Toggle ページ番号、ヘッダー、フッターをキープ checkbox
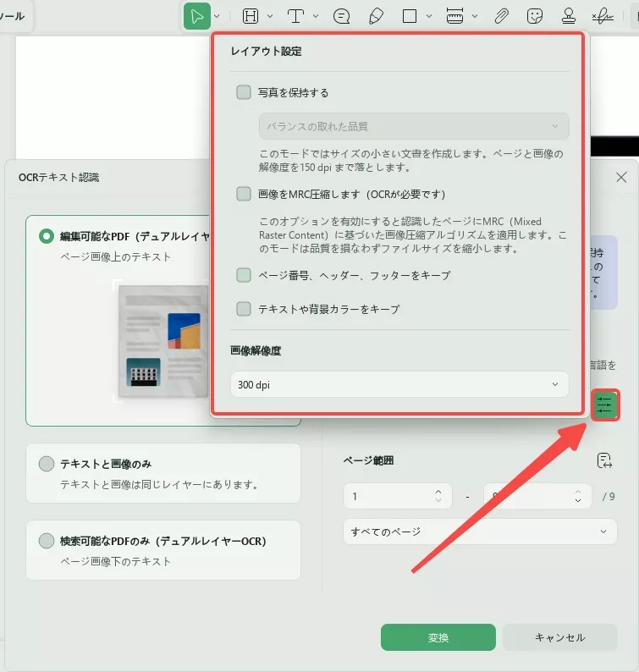This screenshot has width=639, height=672. click(x=244, y=275)
